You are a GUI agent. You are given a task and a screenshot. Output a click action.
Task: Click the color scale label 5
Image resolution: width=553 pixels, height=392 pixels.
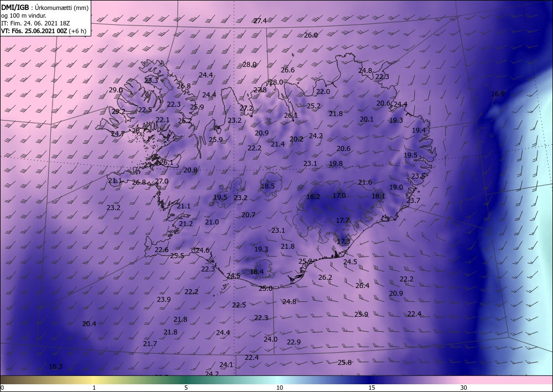point(186,388)
